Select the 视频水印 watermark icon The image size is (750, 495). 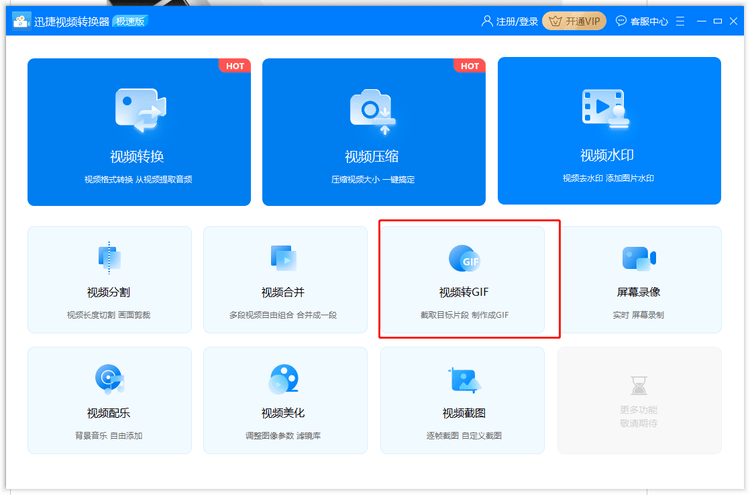click(x=608, y=108)
